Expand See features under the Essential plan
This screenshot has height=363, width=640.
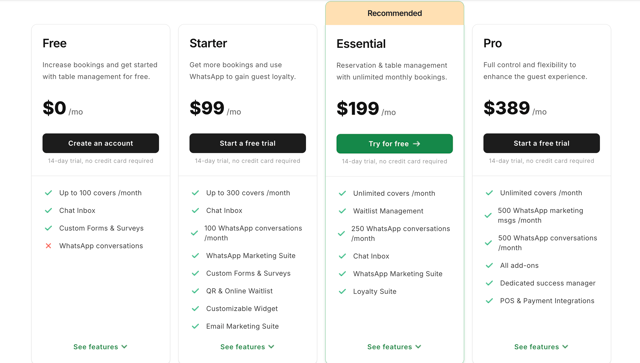point(394,347)
